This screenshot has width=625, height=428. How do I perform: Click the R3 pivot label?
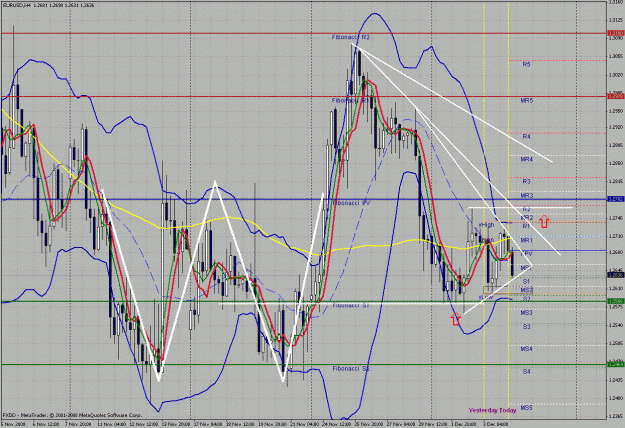pyautogui.click(x=527, y=181)
